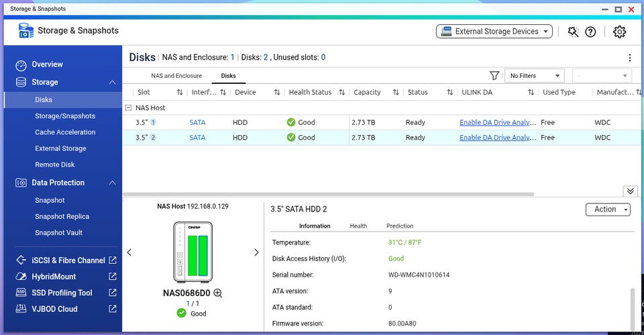Collapse the Storage sidebar section

pyautogui.click(x=112, y=82)
